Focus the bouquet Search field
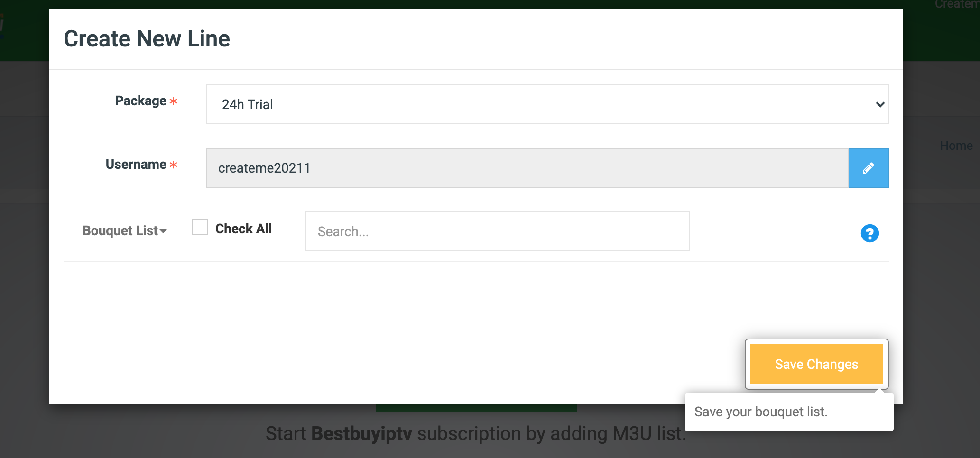This screenshot has width=980, height=458. tap(497, 231)
